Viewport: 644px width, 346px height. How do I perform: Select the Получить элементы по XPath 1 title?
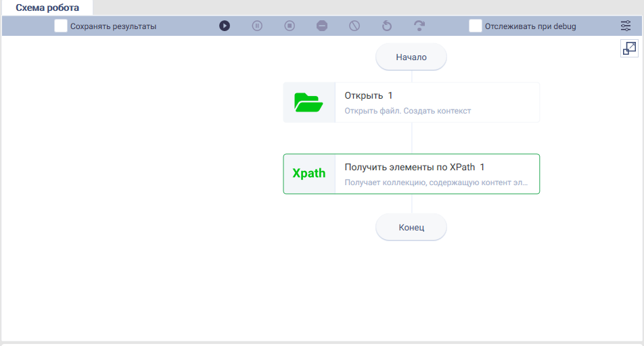tap(415, 167)
